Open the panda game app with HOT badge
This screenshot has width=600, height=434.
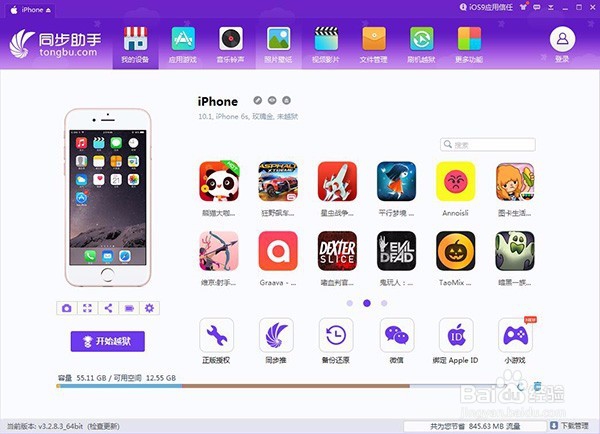pos(219,181)
